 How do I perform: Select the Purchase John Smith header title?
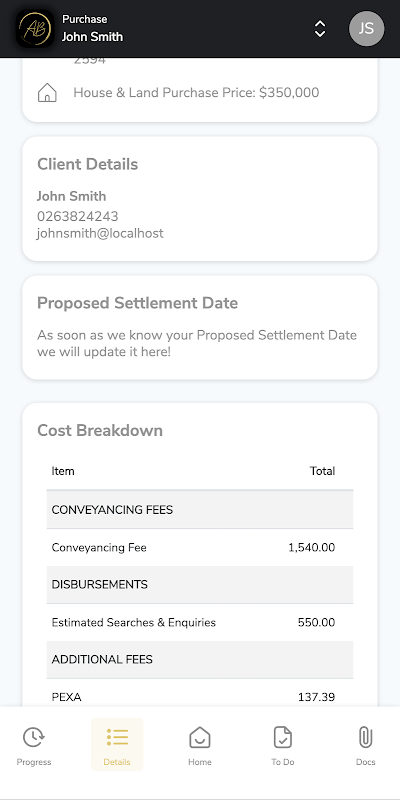point(92,28)
